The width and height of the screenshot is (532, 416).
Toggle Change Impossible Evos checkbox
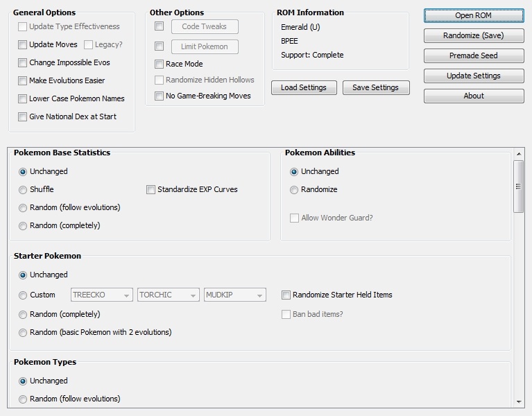(23, 63)
